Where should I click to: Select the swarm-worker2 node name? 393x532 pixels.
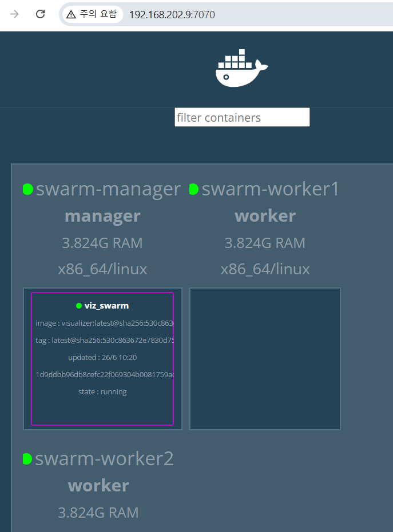point(104,458)
